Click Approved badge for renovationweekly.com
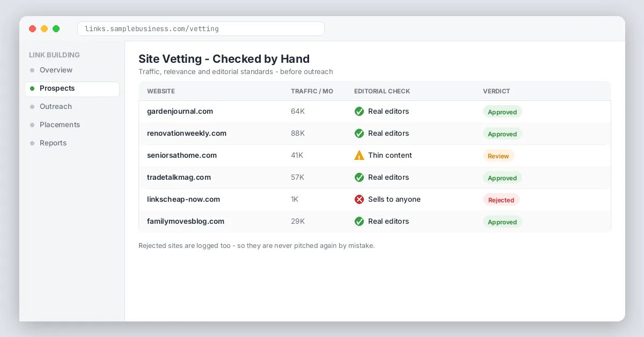The width and height of the screenshot is (644, 337). pyautogui.click(x=502, y=134)
